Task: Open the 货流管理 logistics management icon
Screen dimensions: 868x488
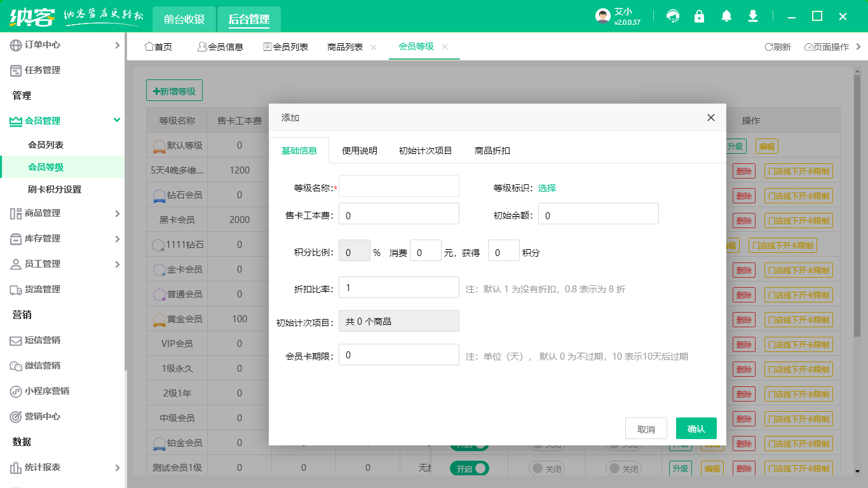Action: pyautogui.click(x=15, y=288)
